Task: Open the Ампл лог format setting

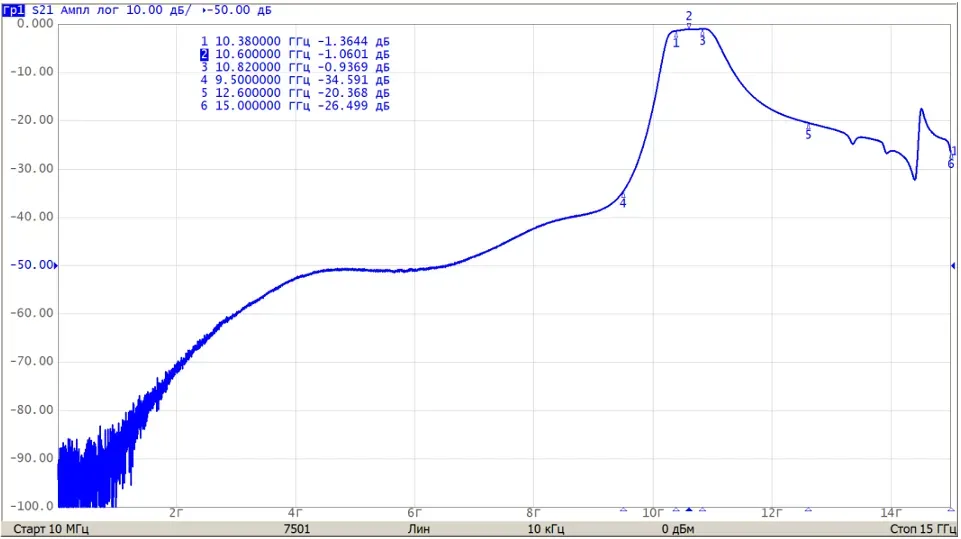Action: coord(89,10)
